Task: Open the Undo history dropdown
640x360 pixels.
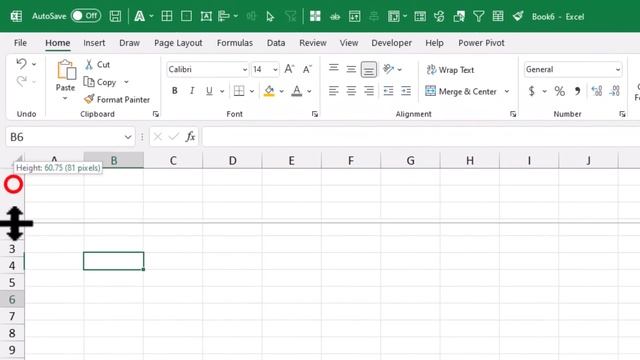Action: pyautogui.click(x=34, y=64)
